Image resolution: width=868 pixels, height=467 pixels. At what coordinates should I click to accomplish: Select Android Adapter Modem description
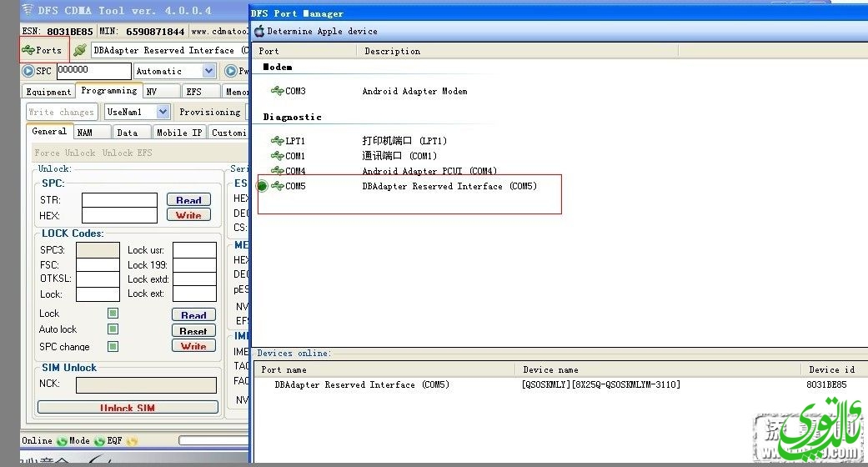pyautogui.click(x=414, y=91)
